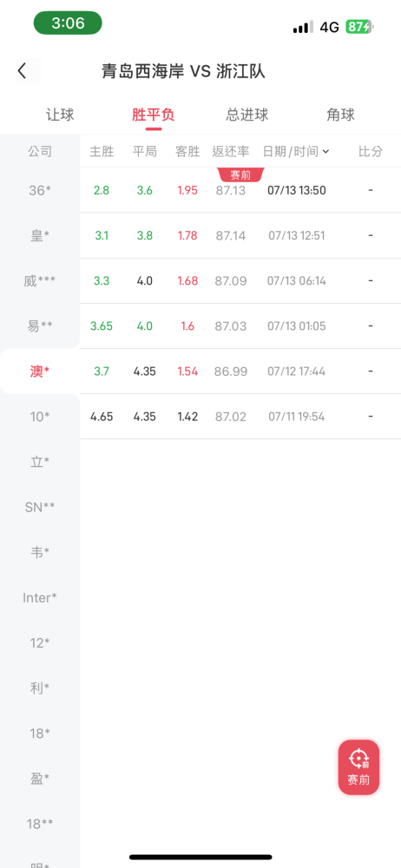Choose company 威*** in the list
The height and width of the screenshot is (868, 401).
point(40,280)
